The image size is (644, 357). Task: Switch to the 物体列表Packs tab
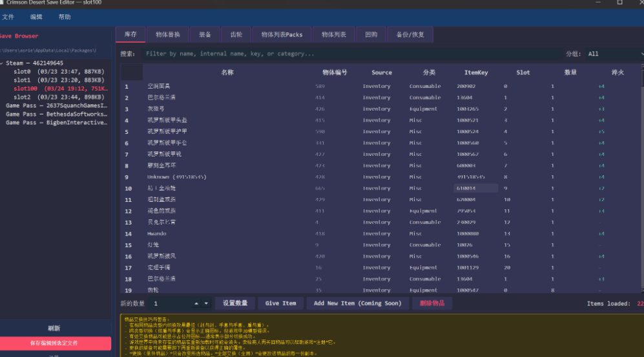[282, 34]
